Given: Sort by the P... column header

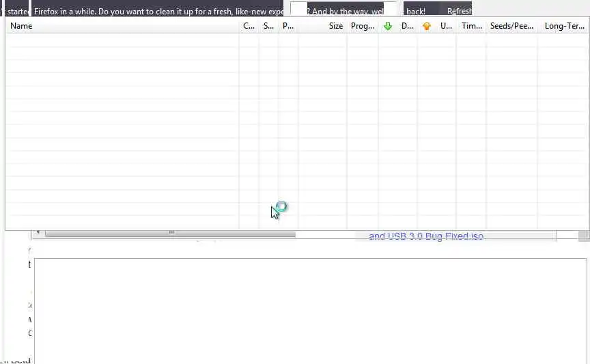Looking at the screenshot, I should tap(288, 26).
